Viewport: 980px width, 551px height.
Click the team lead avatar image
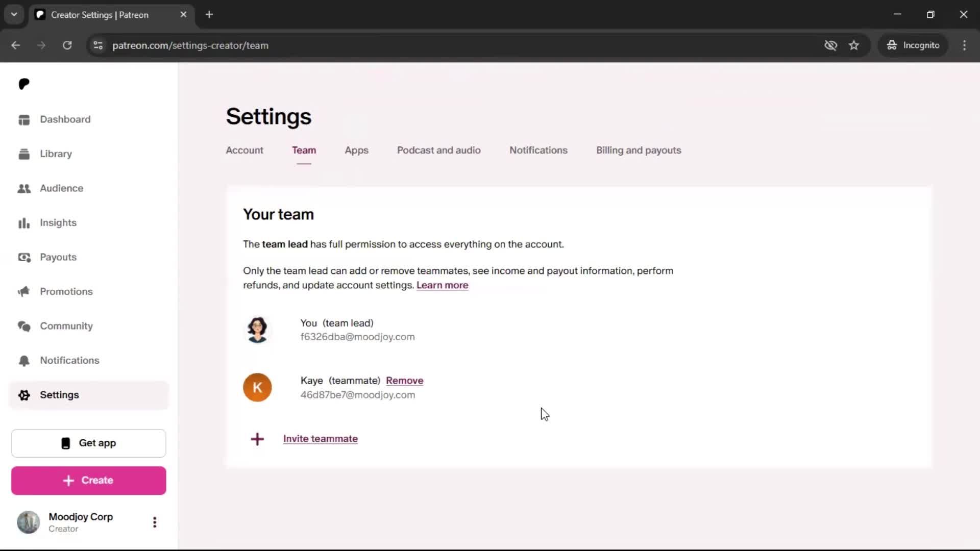click(257, 330)
